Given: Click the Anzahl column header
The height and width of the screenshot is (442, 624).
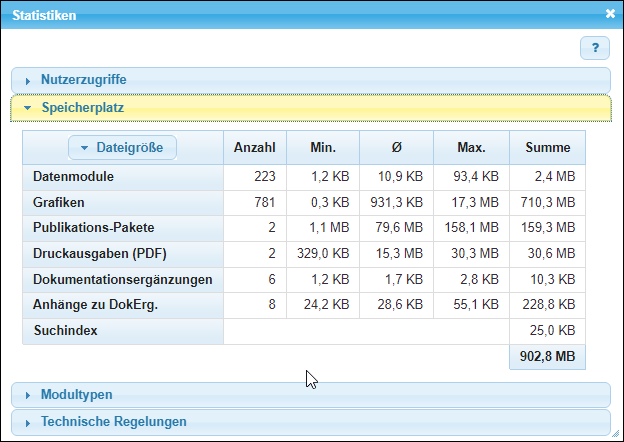Looking at the screenshot, I should 254,147.
